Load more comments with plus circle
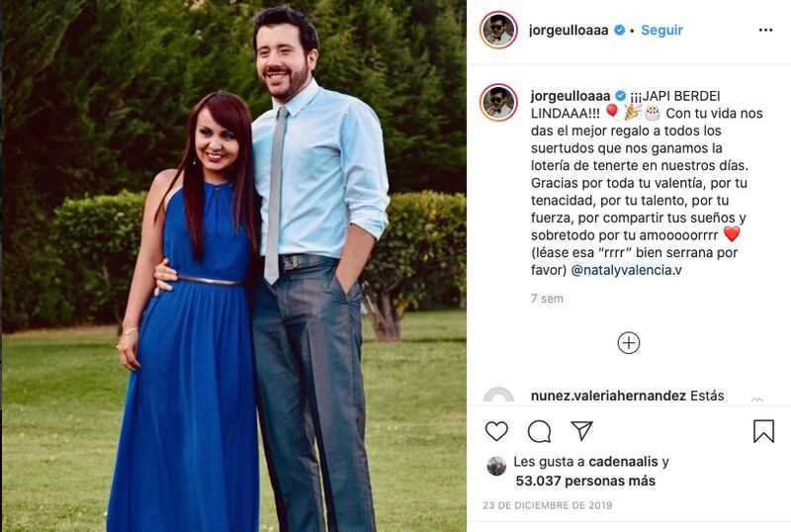Viewport: 791px width, 532px height. (x=629, y=343)
